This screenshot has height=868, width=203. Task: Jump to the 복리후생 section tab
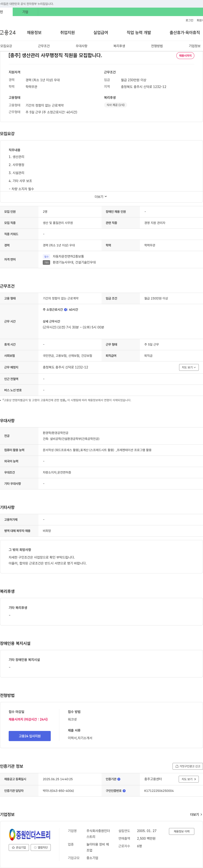tap(119, 46)
